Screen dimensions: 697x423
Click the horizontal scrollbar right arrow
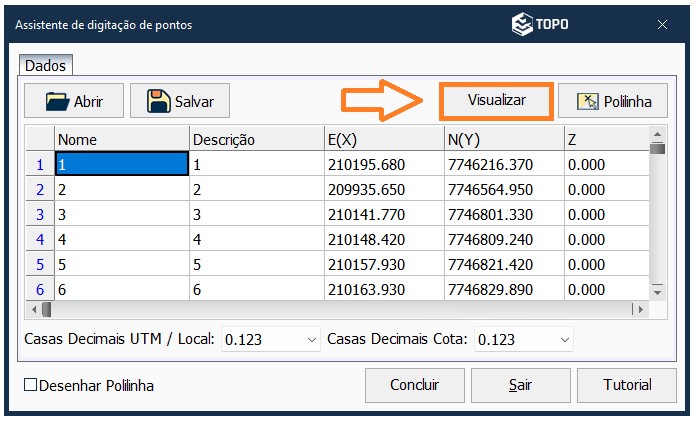[641, 310]
